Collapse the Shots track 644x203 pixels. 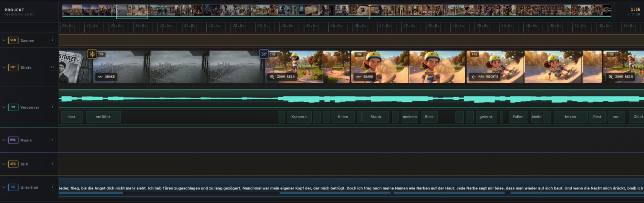[x=4, y=67]
